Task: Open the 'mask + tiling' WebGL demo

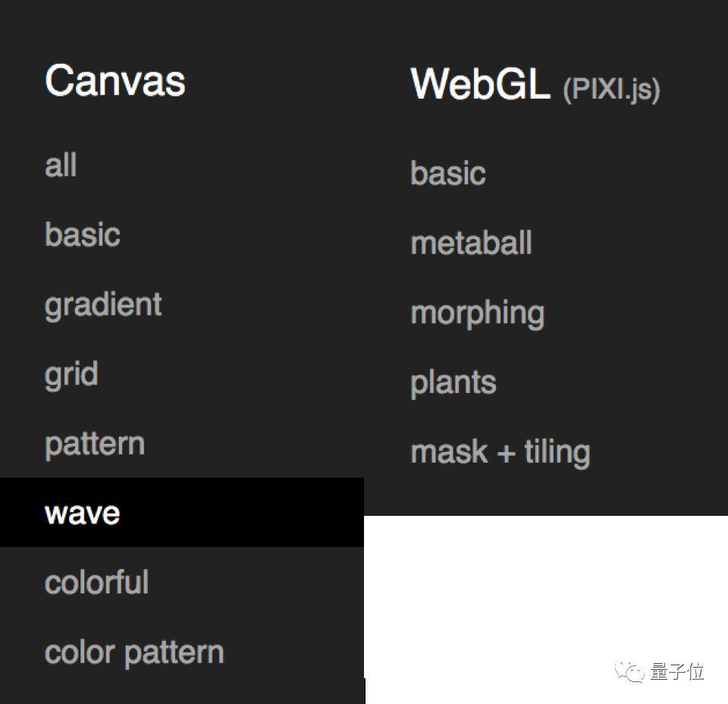Action: click(500, 452)
